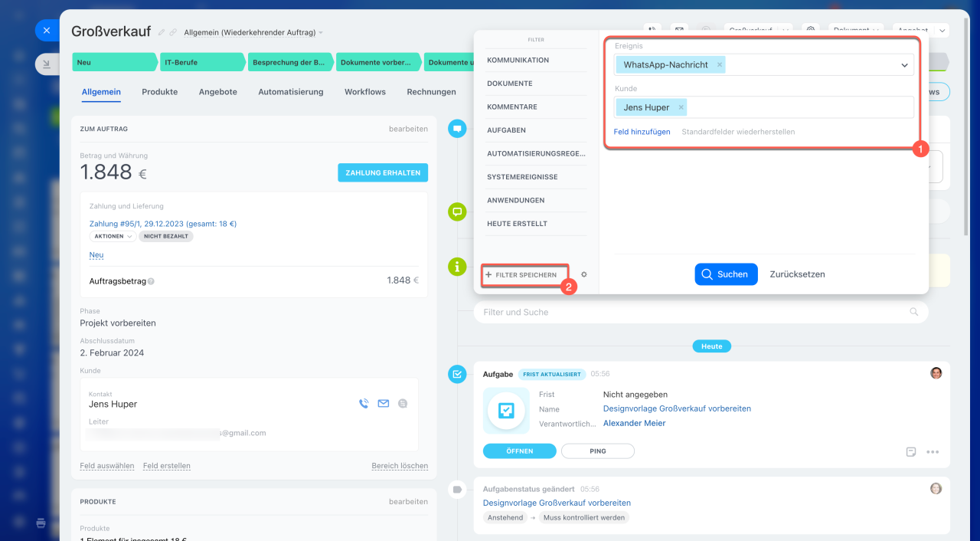980x541 pixels.
Task: Call Jens Huper via phone icon
Action: tap(364, 403)
